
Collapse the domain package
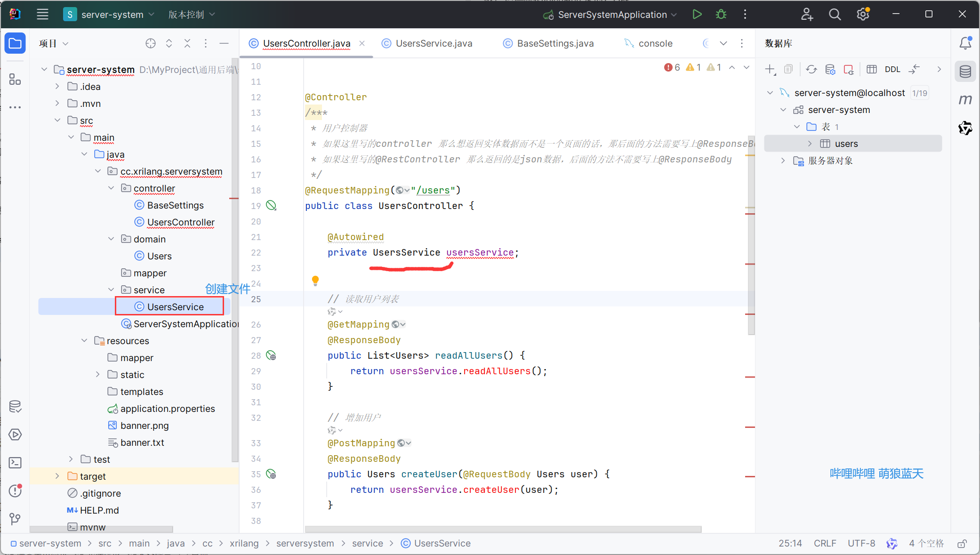[x=111, y=239]
